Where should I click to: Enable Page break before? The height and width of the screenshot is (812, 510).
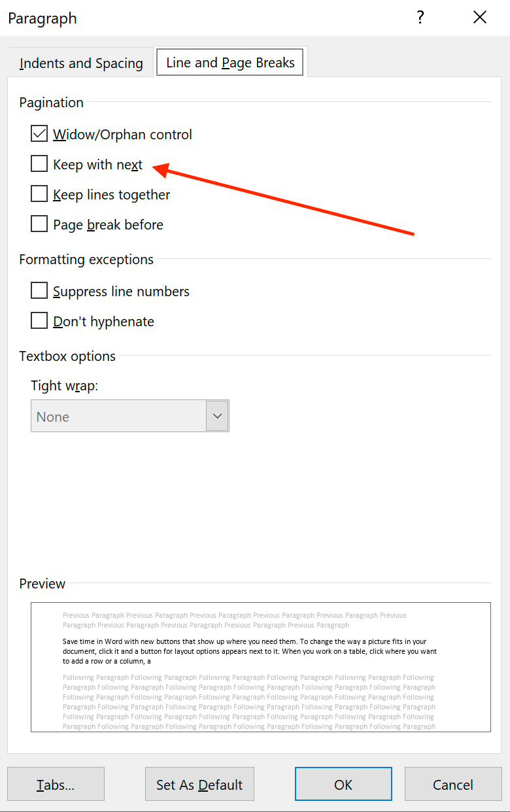(x=39, y=224)
